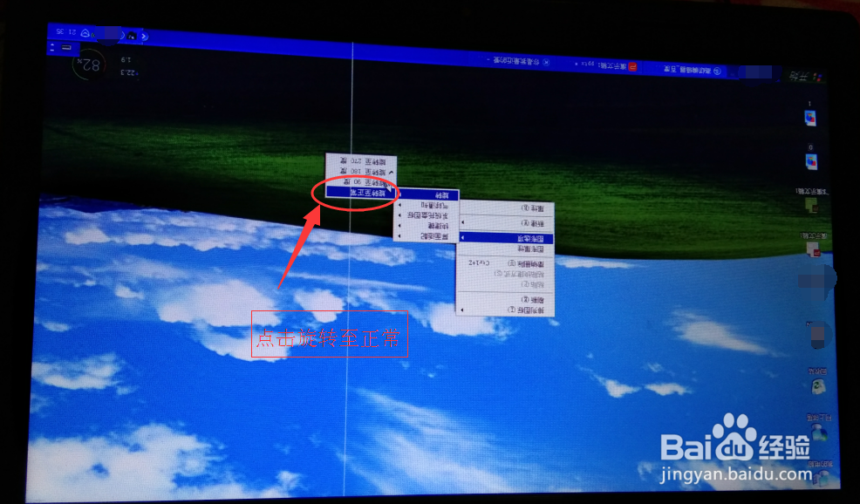Image resolution: width=860 pixels, height=504 pixels.
Task: Open the 网上邻居 desktop icon
Action: tap(819, 432)
